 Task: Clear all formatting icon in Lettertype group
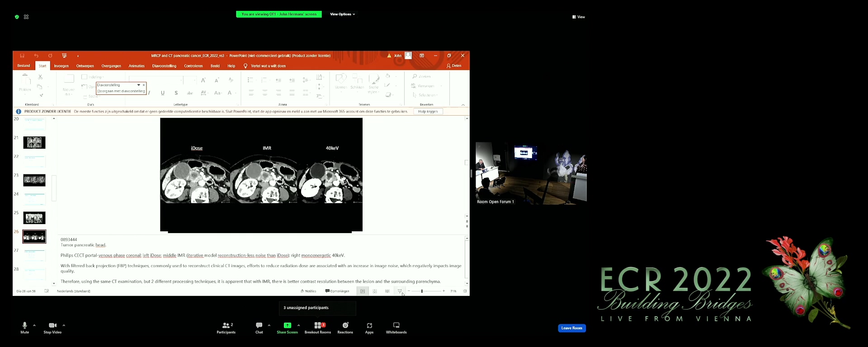[x=231, y=80]
